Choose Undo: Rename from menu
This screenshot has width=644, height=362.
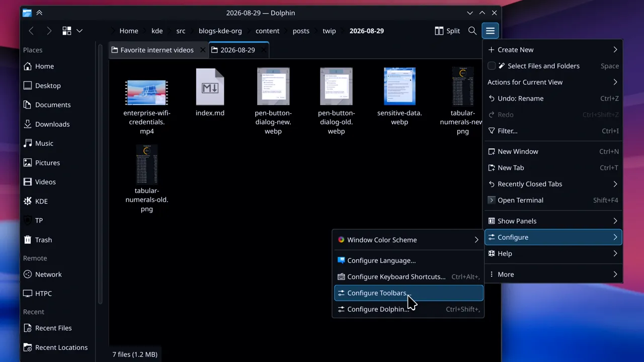pos(553,99)
